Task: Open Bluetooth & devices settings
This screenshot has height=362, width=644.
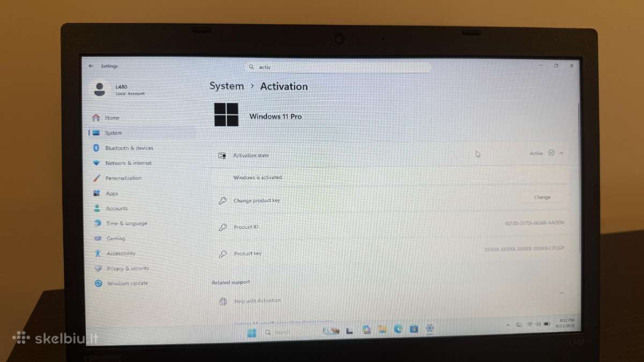Action: point(129,148)
